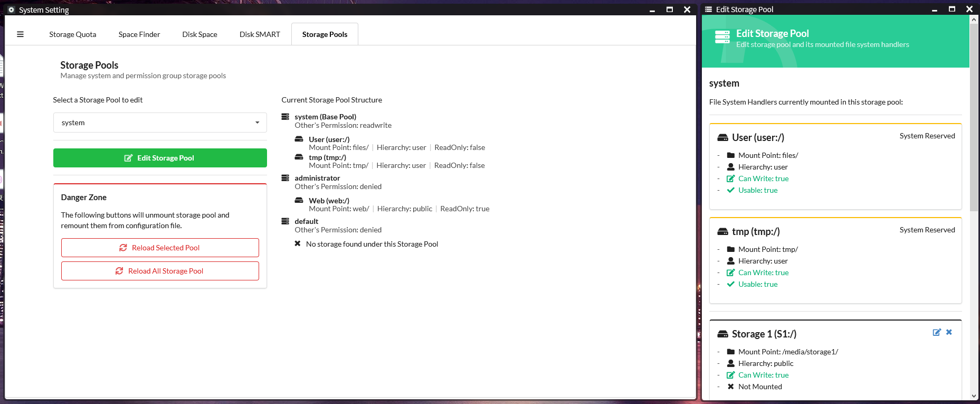Viewport: 980px width, 404px height.
Task: Click the default pool tree entry
Action: point(306,221)
